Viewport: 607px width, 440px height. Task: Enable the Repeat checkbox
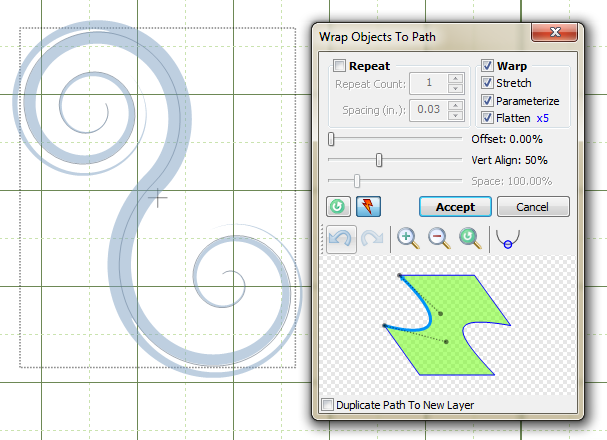click(339, 65)
